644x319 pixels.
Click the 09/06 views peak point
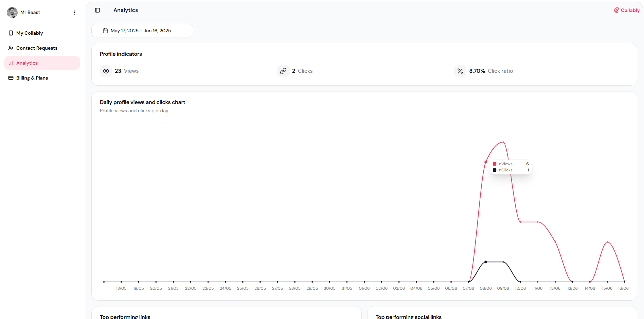(503, 142)
